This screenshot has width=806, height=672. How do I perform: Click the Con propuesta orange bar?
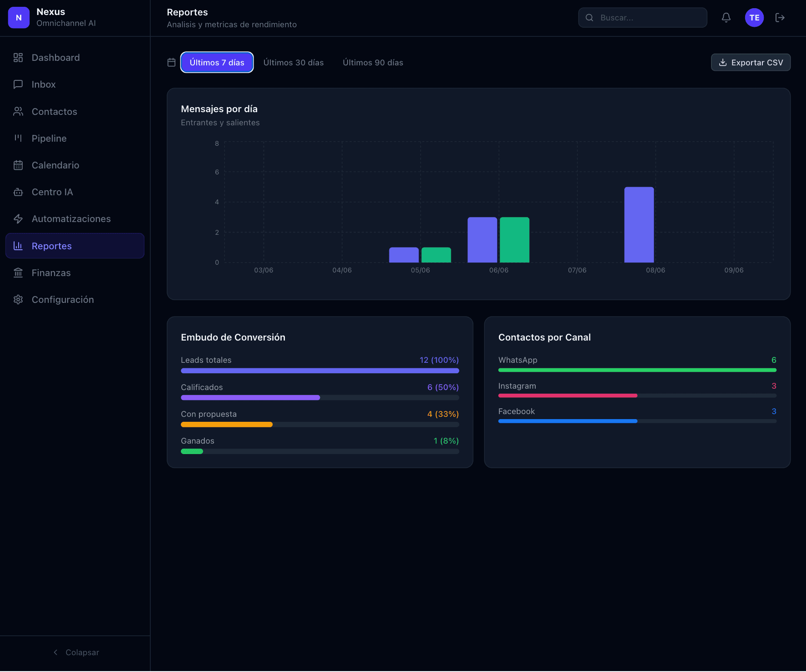coord(227,425)
